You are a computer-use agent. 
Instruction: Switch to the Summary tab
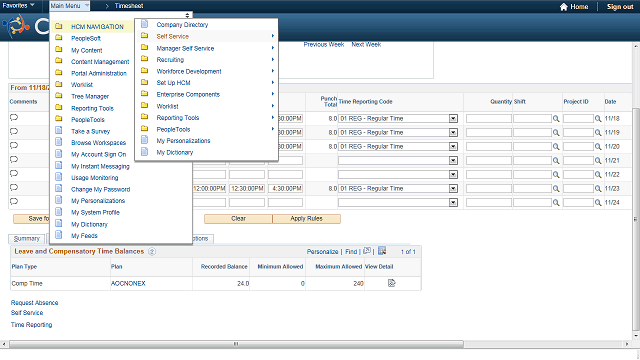(x=27, y=238)
